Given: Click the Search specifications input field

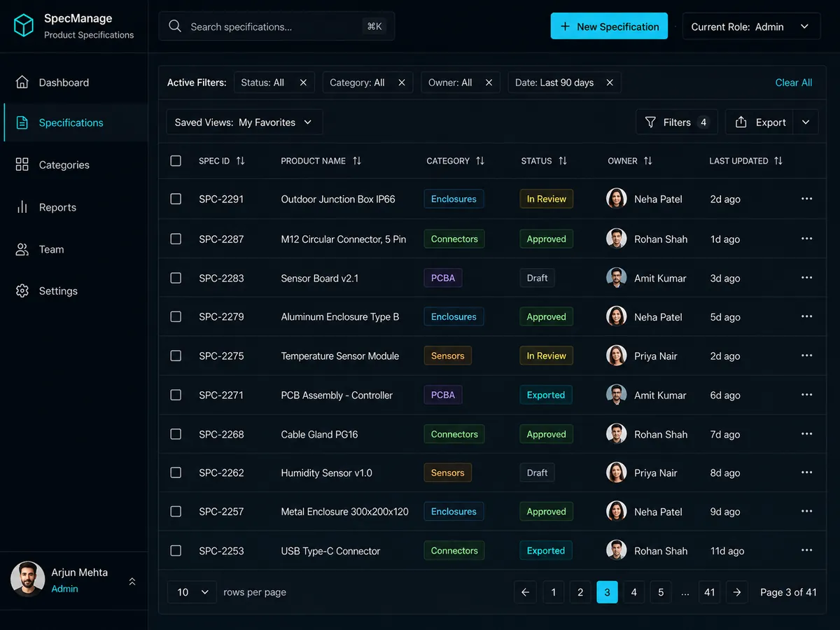Looking at the screenshot, I should [x=276, y=27].
